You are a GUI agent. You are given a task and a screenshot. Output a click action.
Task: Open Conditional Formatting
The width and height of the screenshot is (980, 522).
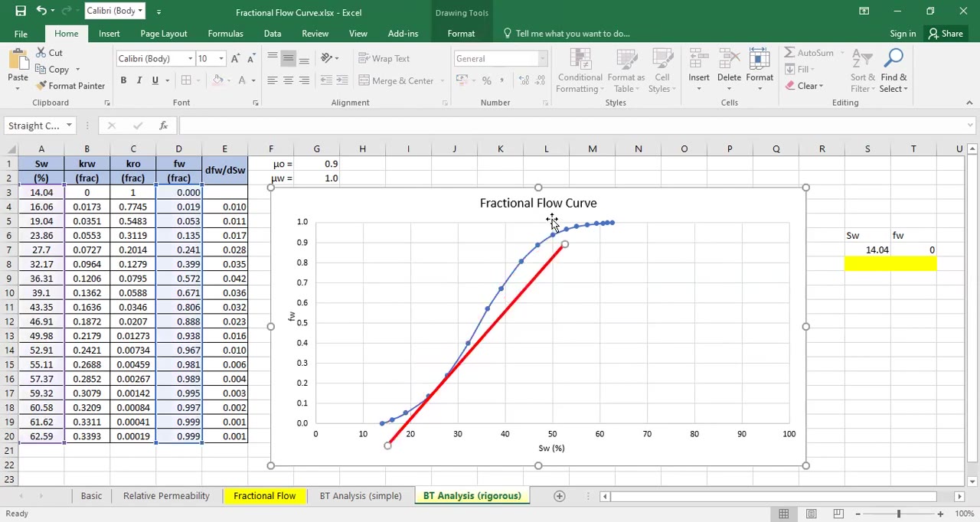point(580,70)
